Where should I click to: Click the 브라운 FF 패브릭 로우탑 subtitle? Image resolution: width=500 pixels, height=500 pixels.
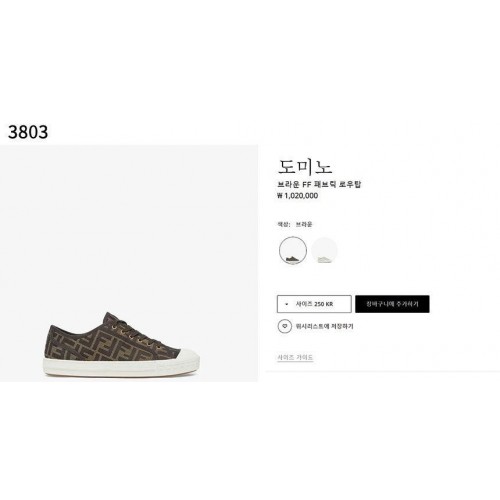point(319,184)
